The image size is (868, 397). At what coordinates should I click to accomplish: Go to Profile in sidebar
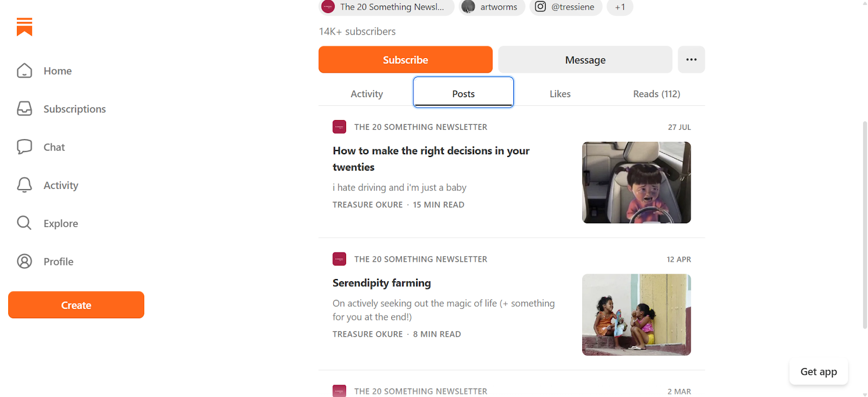[x=59, y=262]
